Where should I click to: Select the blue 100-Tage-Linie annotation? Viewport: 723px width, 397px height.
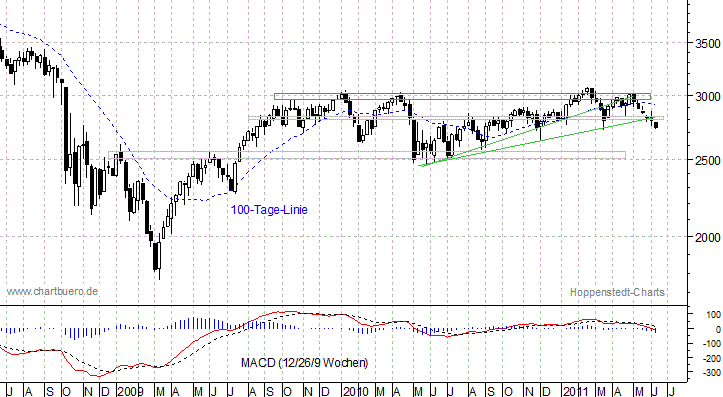[x=269, y=210]
